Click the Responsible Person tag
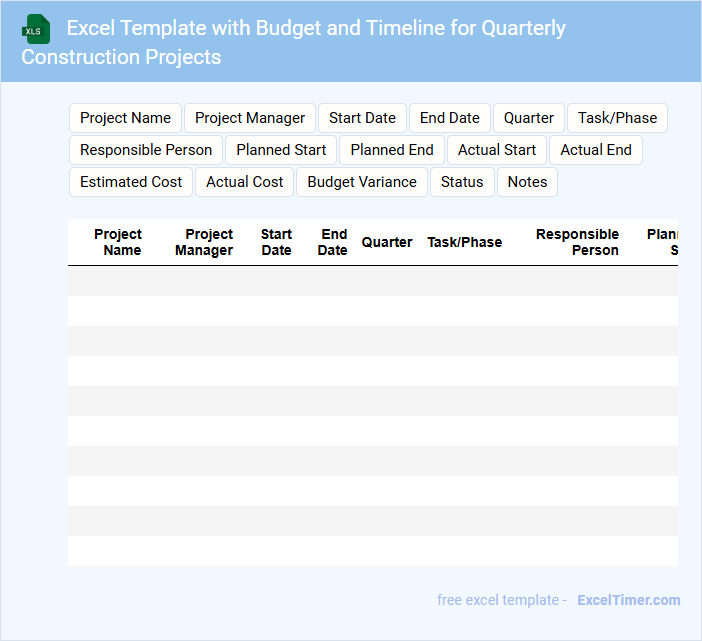The width and height of the screenshot is (702, 641). pyautogui.click(x=146, y=150)
